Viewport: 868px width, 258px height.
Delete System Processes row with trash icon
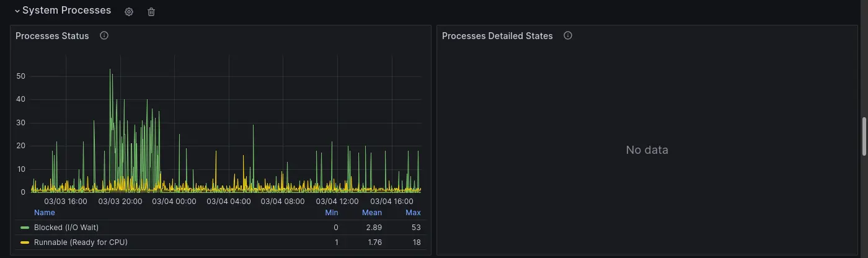151,12
